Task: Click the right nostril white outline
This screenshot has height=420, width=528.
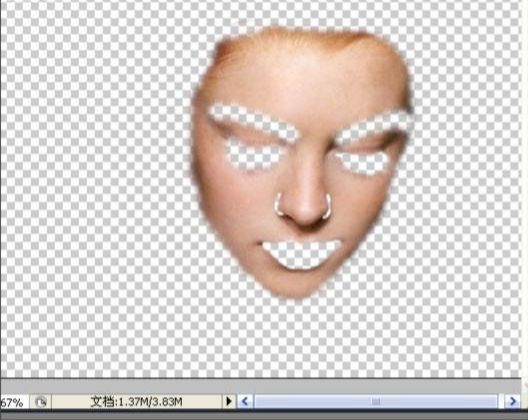Action: (328, 206)
